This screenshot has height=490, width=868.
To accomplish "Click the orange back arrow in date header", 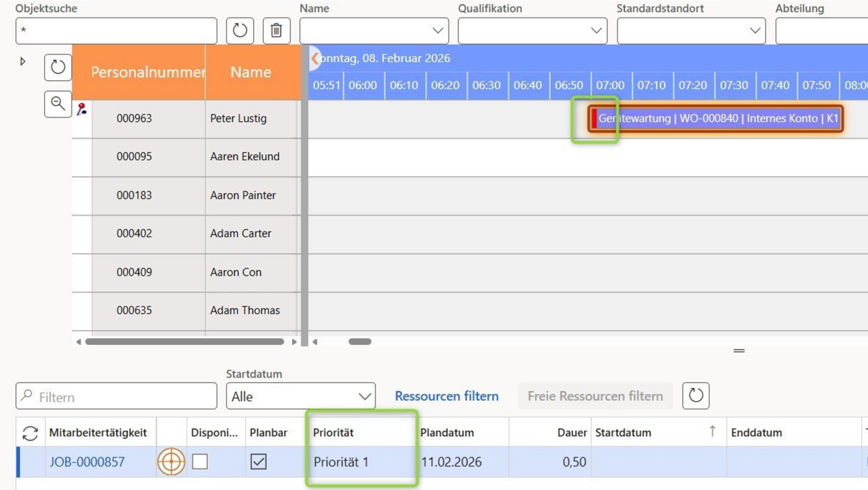I will point(315,58).
